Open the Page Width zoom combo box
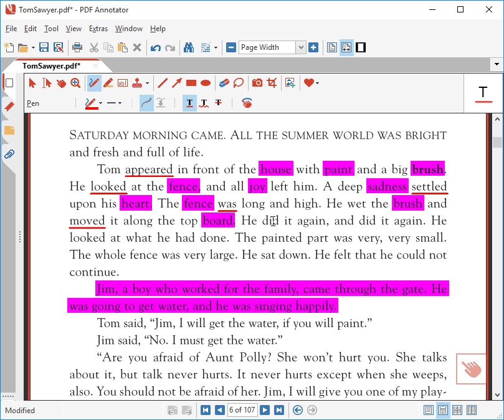The width and height of the screenshot is (504, 420). coord(272,47)
